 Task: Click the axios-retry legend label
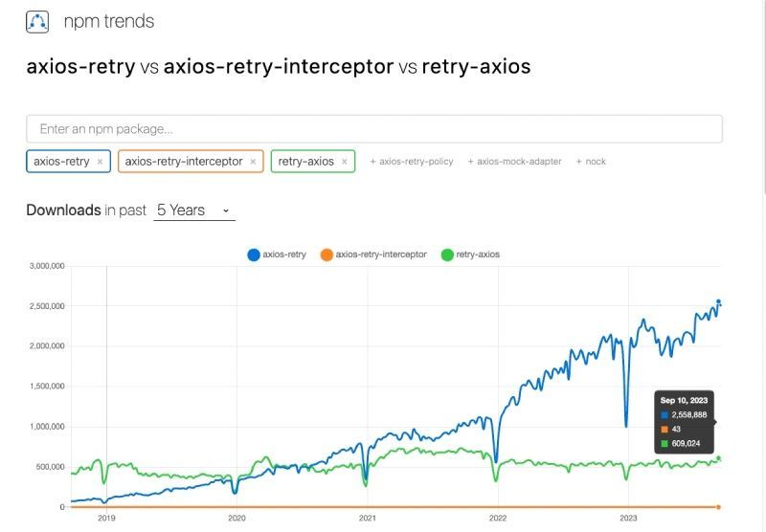[284, 255]
